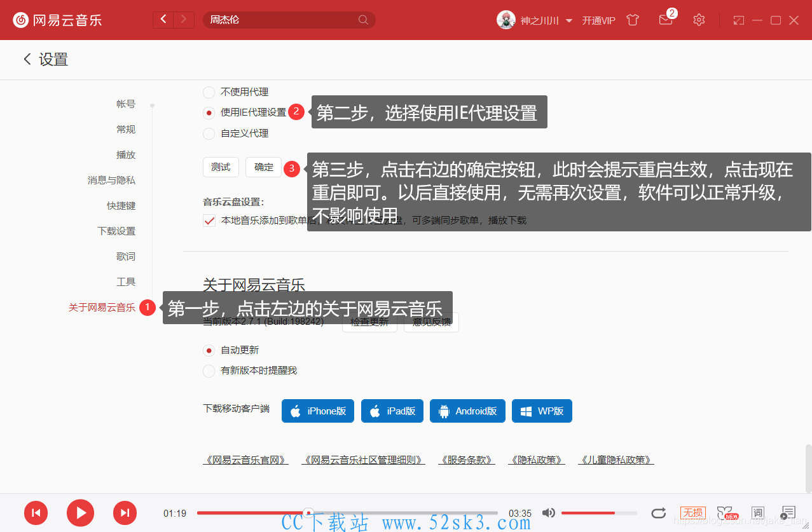Select 不使用代理 radio option

[x=209, y=92]
